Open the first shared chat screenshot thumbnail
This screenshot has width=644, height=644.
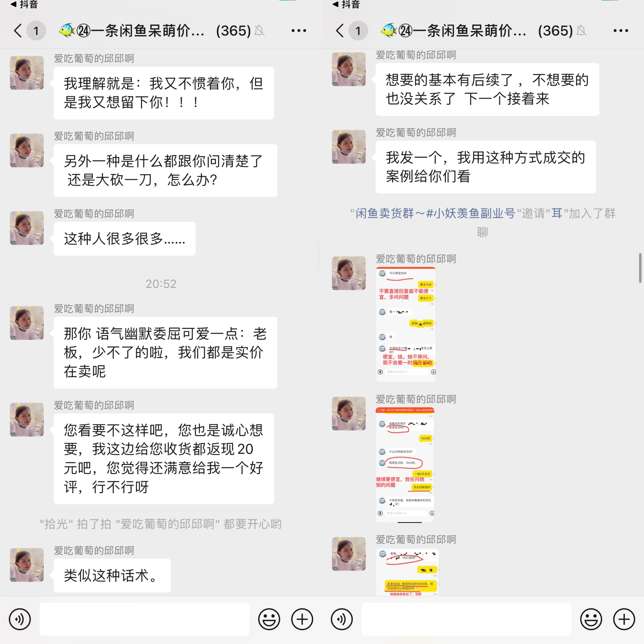click(406, 325)
